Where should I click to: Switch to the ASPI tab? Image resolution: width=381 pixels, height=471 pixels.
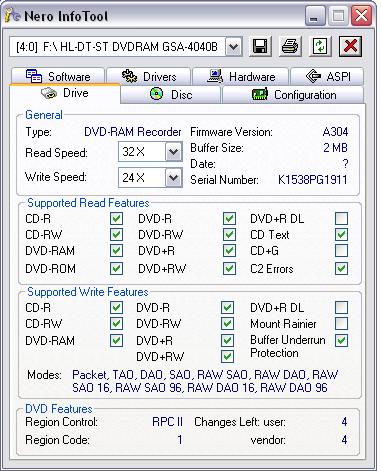pyautogui.click(x=327, y=76)
